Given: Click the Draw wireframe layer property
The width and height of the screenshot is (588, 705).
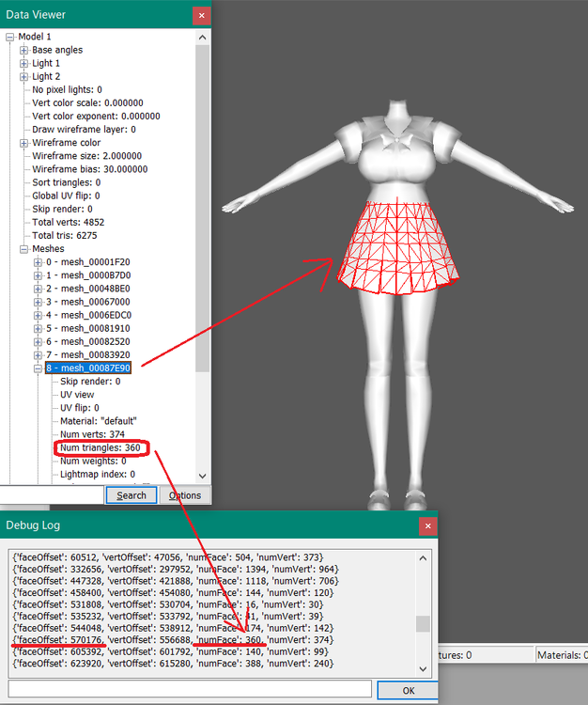Looking at the screenshot, I should tap(84, 130).
